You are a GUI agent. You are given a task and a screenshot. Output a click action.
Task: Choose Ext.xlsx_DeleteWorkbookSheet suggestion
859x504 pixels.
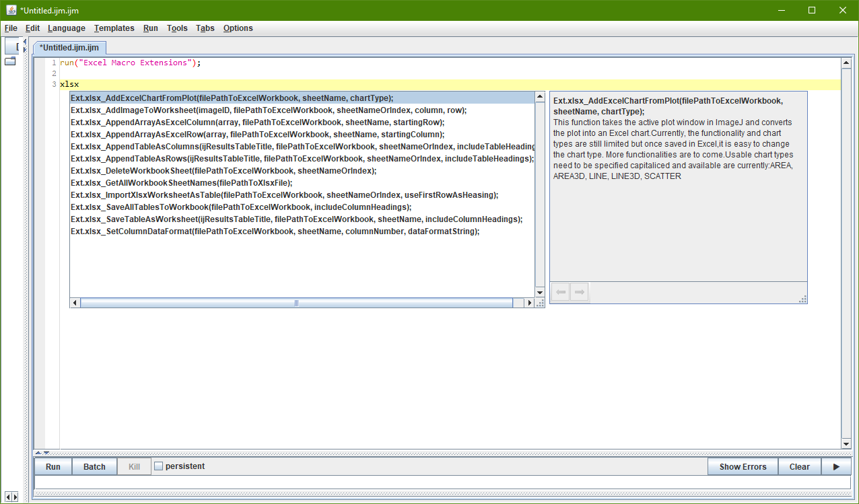pyautogui.click(x=302, y=170)
